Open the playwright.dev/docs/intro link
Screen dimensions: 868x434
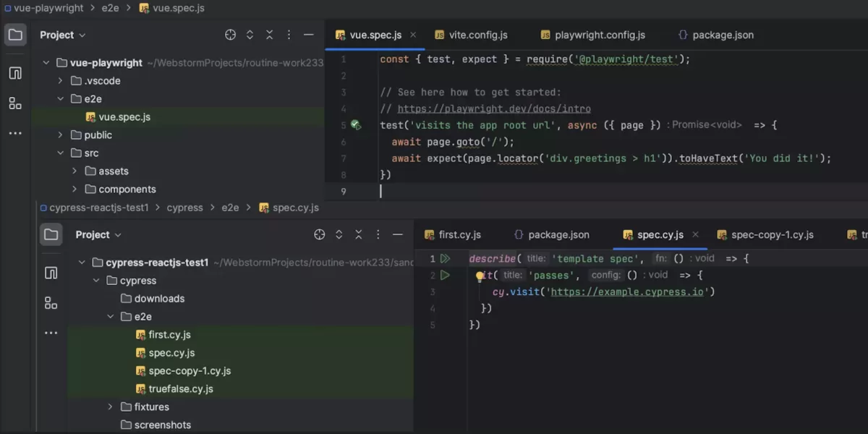[494, 109]
